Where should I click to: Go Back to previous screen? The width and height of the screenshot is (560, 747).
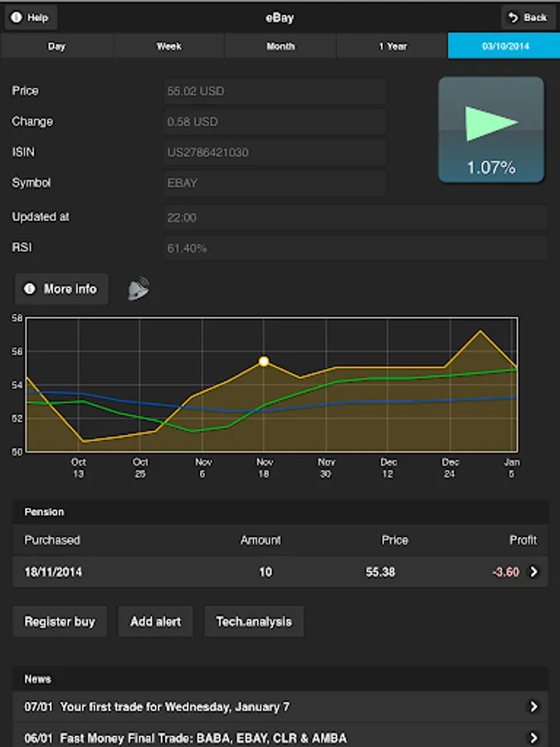tap(528, 17)
